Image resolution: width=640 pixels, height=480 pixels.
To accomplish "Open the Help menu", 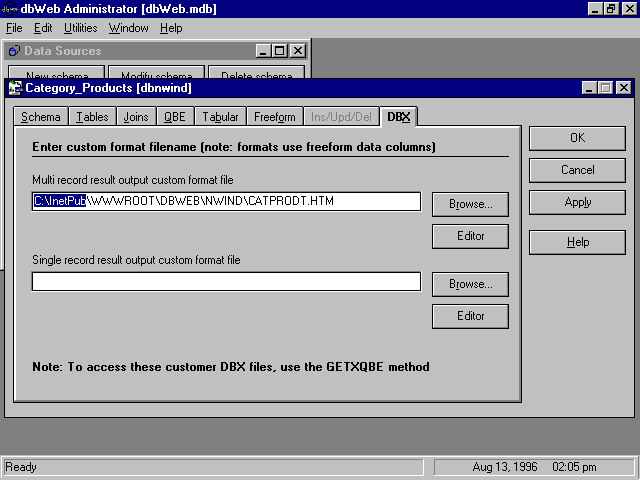I will [171, 28].
